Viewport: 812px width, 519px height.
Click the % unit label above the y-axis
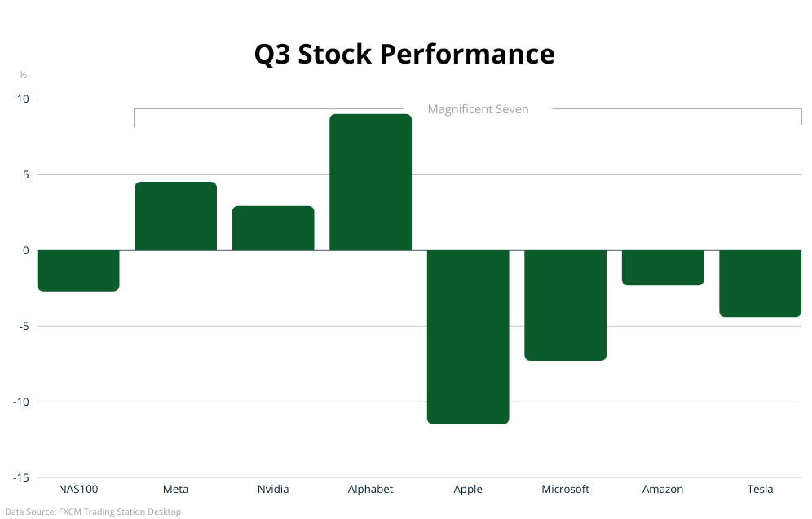[x=23, y=75]
